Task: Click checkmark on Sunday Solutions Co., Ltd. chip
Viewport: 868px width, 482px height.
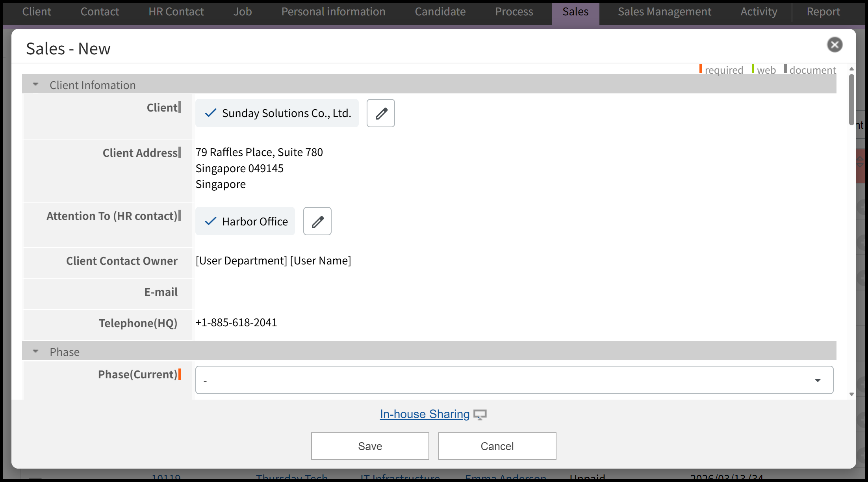Action: [x=211, y=113]
